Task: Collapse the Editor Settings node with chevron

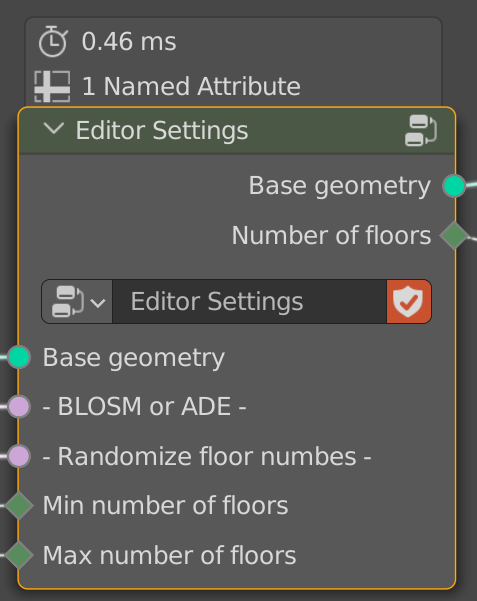Action: (x=54, y=128)
